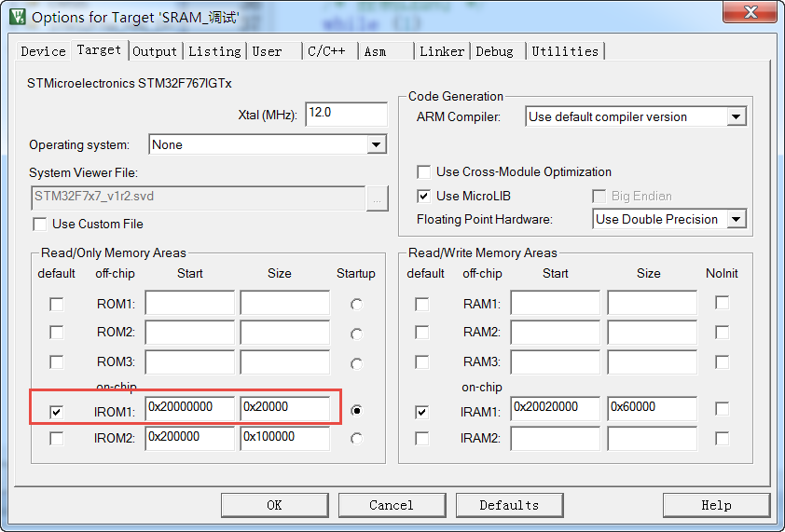Click the ROM1 Size field
The height and width of the screenshot is (532, 785).
click(x=285, y=303)
